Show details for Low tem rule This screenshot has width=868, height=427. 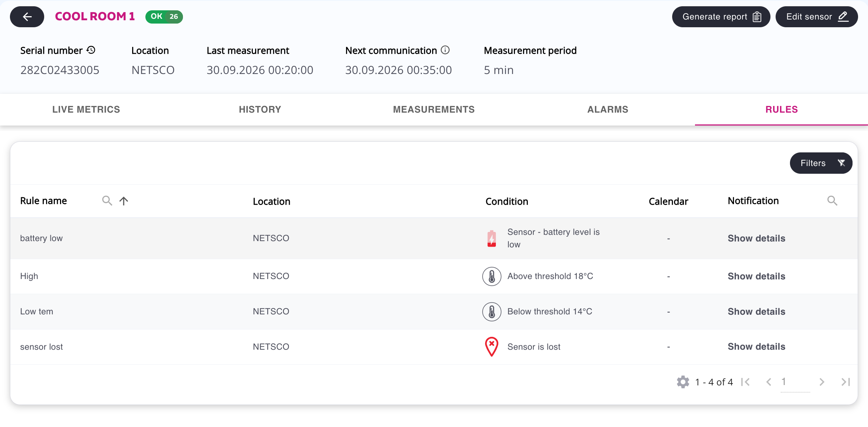[756, 312]
